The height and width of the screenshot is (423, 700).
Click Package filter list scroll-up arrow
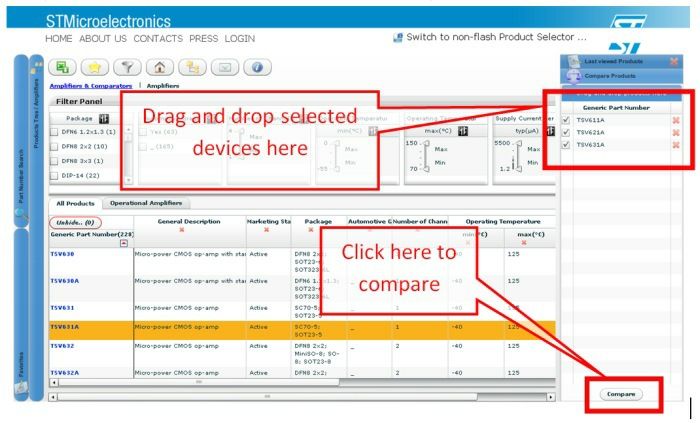pos(129,129)
